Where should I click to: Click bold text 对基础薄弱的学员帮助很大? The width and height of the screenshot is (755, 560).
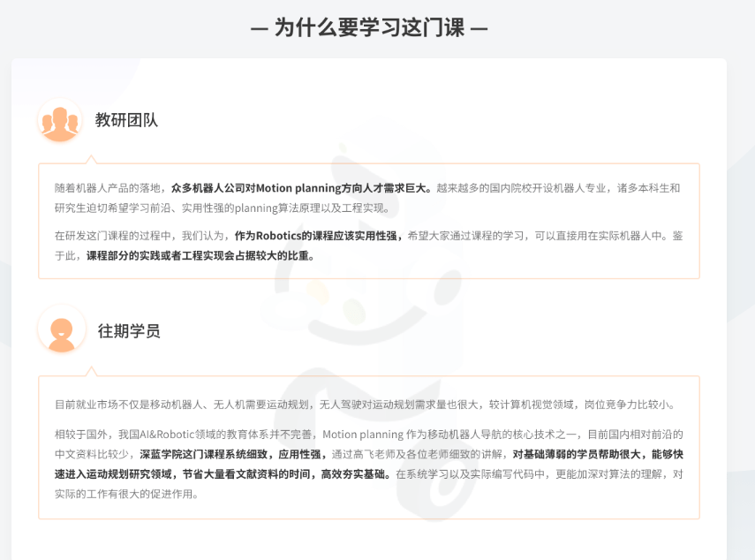(x=577, y=455)
